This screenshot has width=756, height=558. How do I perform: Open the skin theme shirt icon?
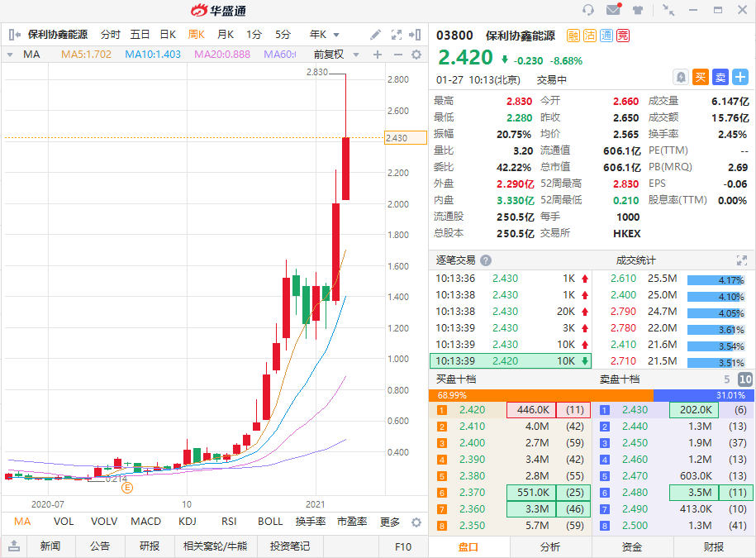tap(638, 10)
